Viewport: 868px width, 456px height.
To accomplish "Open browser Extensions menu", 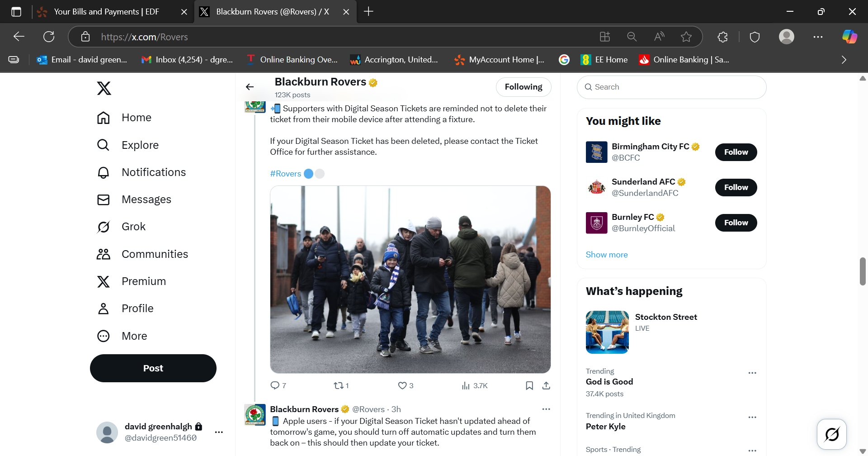I will pyautogui.click(x=723, y=37).
